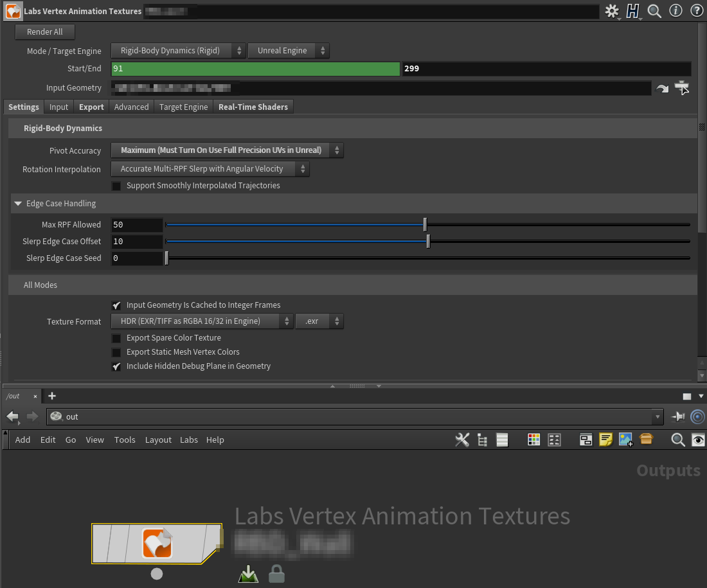Open the color palette grid icon
Screen dimensions: 707x588
[534, 440]
